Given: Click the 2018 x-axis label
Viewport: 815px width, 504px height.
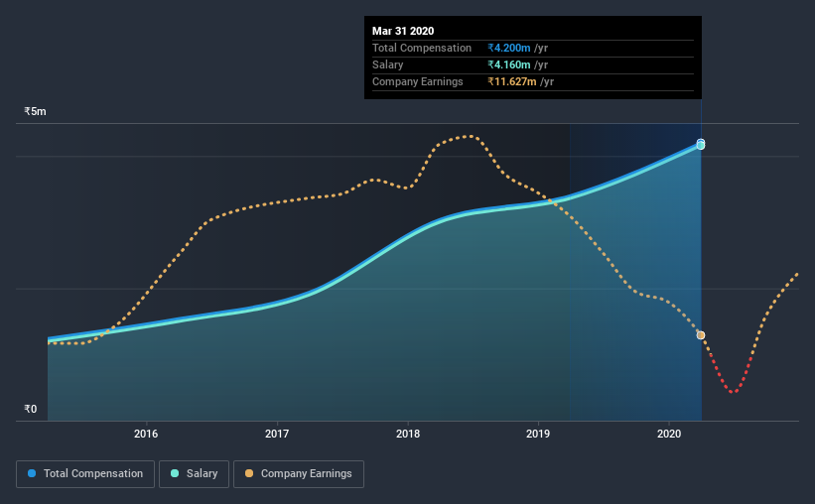Looking at the screenshot, I should click(x=407, y=434).
